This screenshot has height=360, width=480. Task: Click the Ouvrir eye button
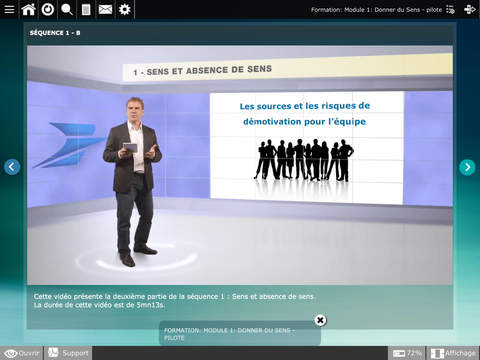pyautogui.click(x=21, y=353)
